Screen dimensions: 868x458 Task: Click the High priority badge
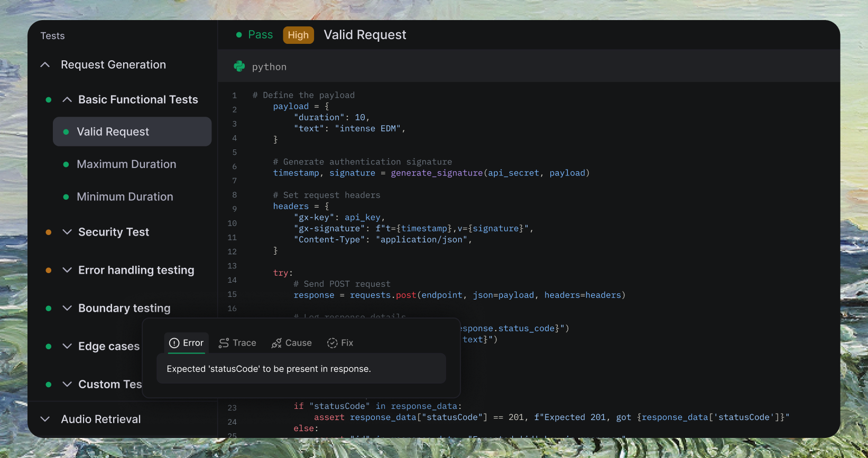pos(298,35)
